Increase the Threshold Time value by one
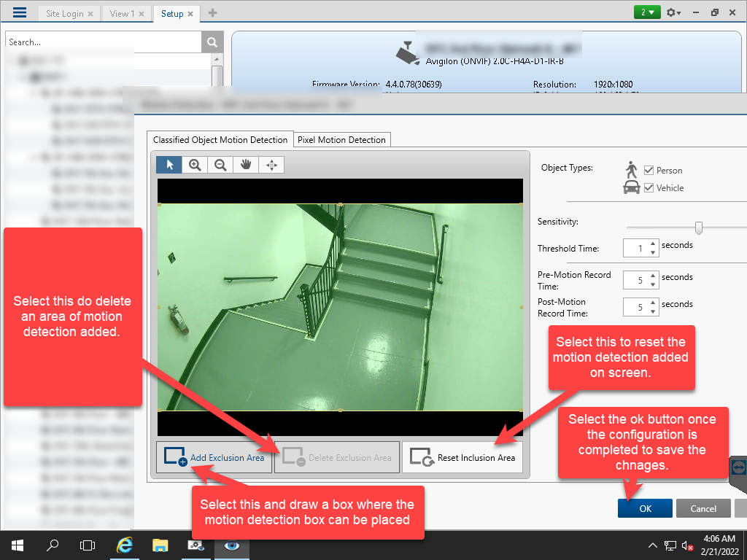747x560 pixels. [x=653, y=244]
